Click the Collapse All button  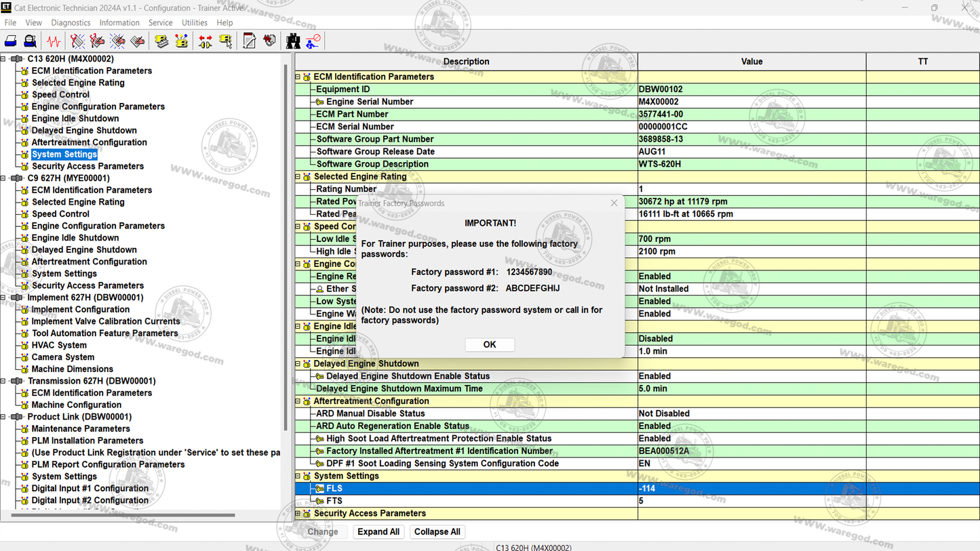click(x=437, y=532)
